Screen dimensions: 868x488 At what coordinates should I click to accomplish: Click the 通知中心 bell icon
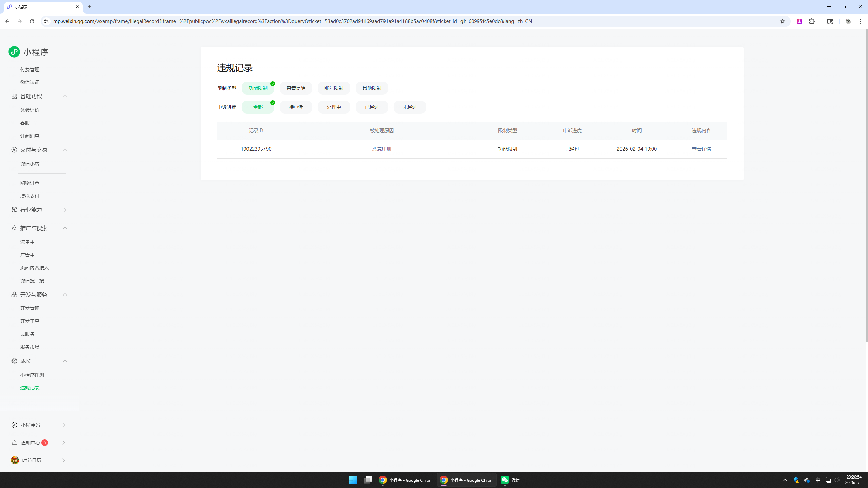pos(14,443)
